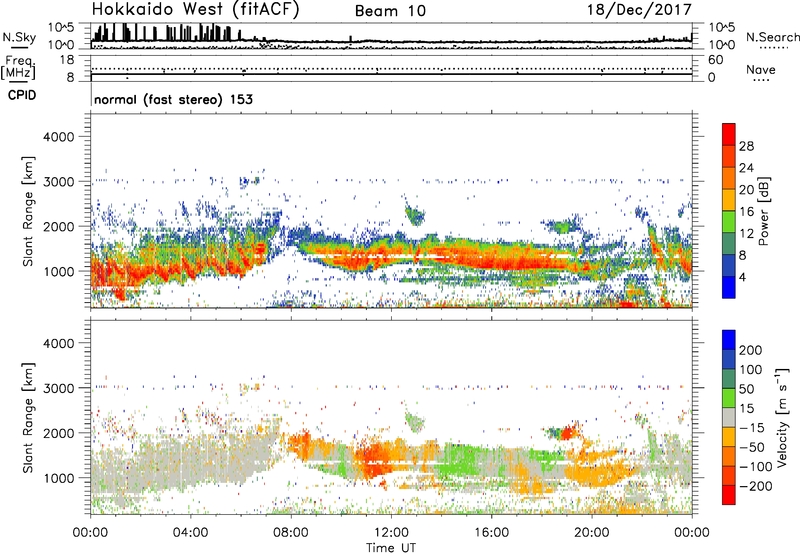Click the '04:00' time axis tick label

pyautogui.click(x=190, y=533)
